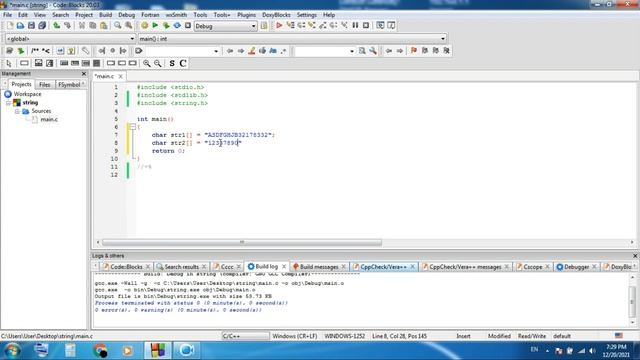The image size is (640, 360).
Task: Open Chrome from the Windows taskbar
Action: 100,351
